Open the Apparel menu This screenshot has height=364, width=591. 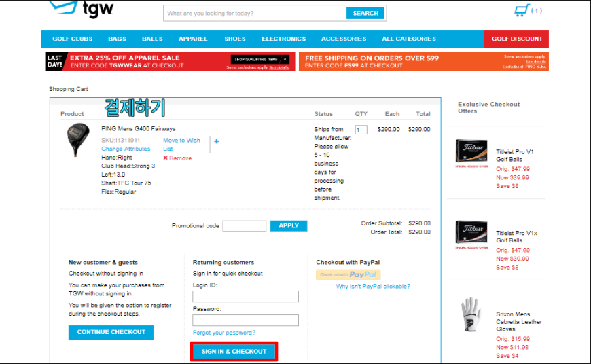(193, 39)
